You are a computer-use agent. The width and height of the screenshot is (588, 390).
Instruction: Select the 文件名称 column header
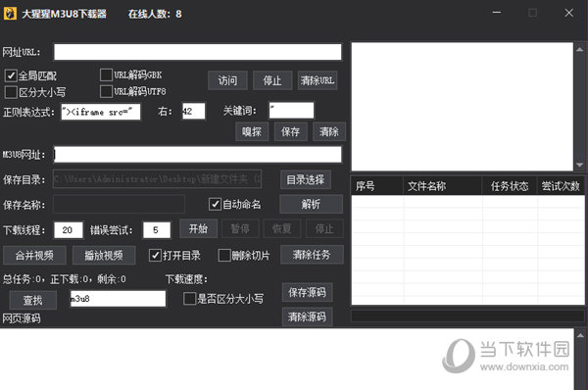(443, 185)
